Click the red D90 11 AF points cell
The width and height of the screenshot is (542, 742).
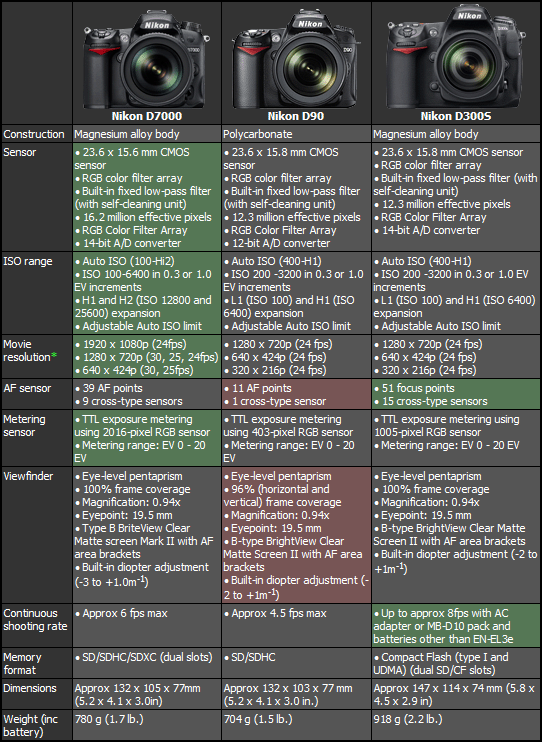(x=296, y=394)
